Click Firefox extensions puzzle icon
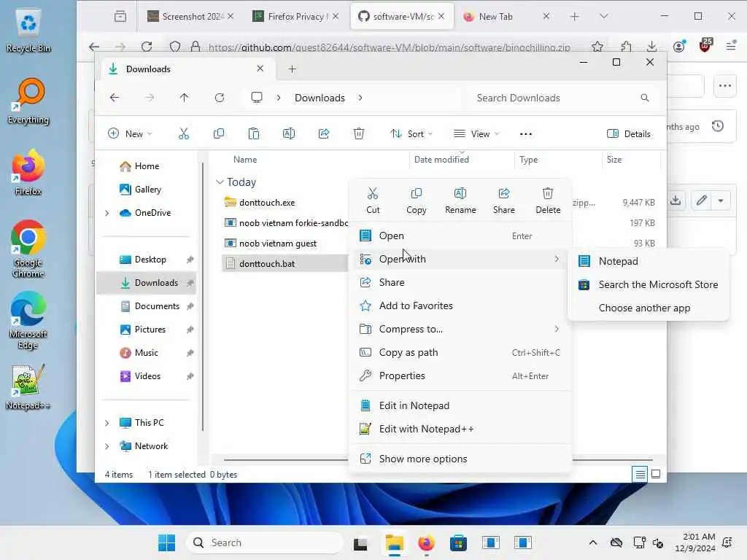Screen dimensions: 747x560 point(626,47)
